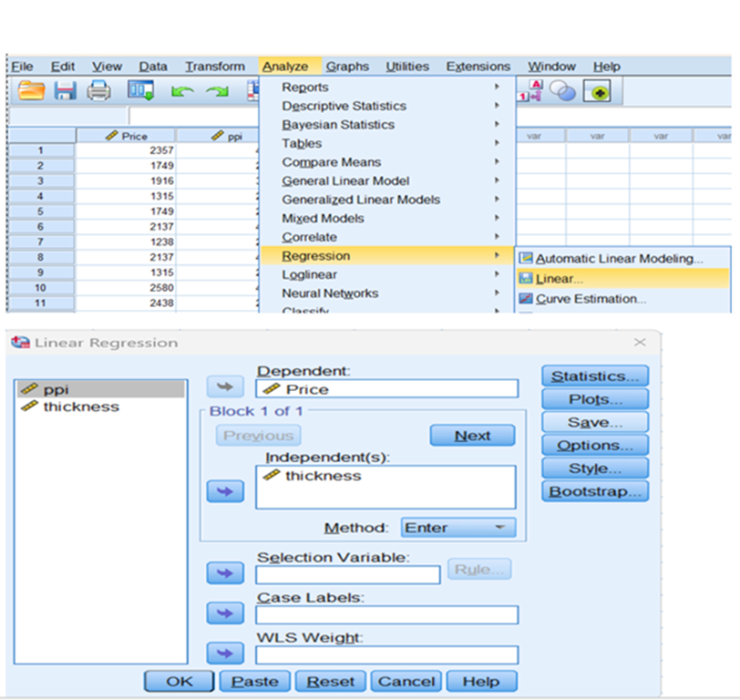The image size is (740, 700).
Task: Click the Next block button
Action: click(472, 435)
